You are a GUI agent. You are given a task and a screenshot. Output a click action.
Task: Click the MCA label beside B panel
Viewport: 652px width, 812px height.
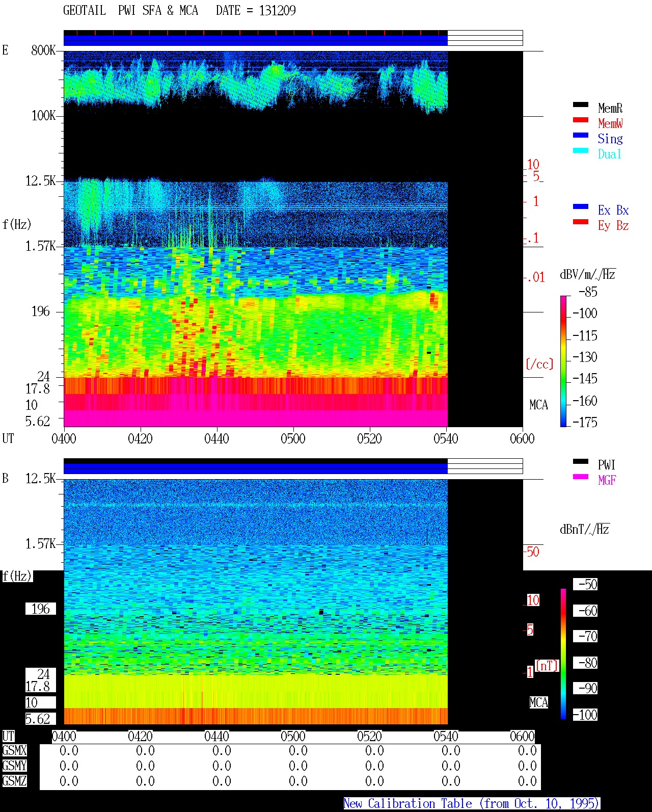pyautogui.click(x=538, y=702)
